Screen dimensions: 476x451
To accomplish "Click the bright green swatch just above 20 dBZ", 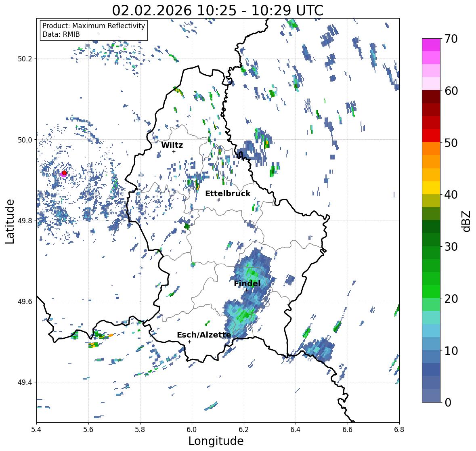I will click(431, 292).
